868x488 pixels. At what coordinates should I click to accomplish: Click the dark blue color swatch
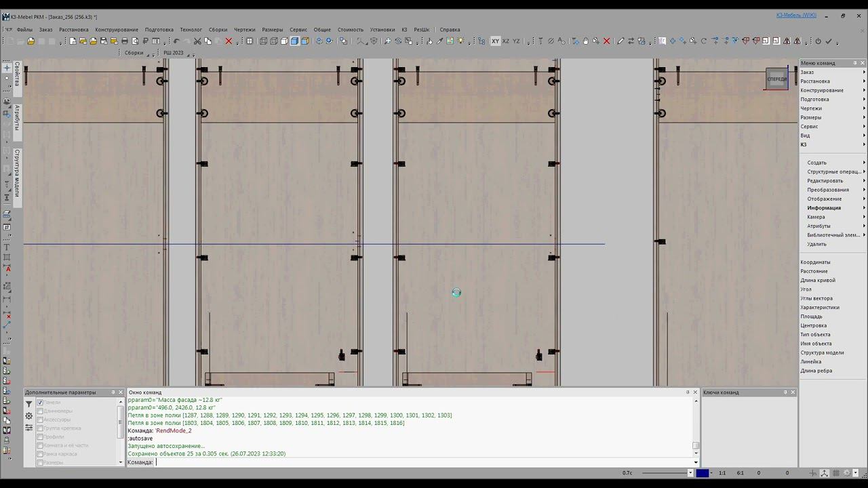click(x=703, y=473)
